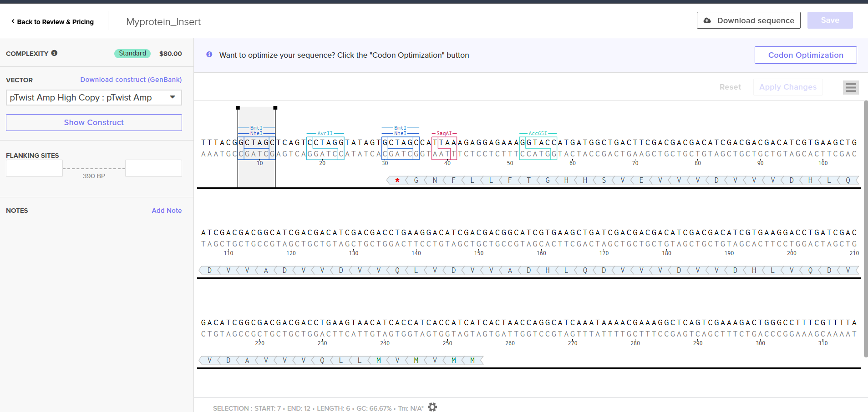The image size is (868, 412).
Task: Click the SagAI restriction site label
Action: click(x=444, y=133)
